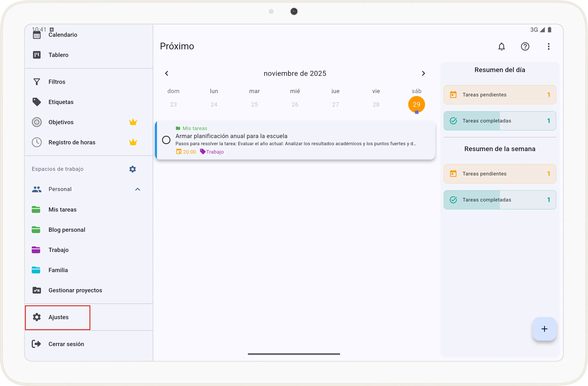Open Filtros funnel icon

[37, 82]
